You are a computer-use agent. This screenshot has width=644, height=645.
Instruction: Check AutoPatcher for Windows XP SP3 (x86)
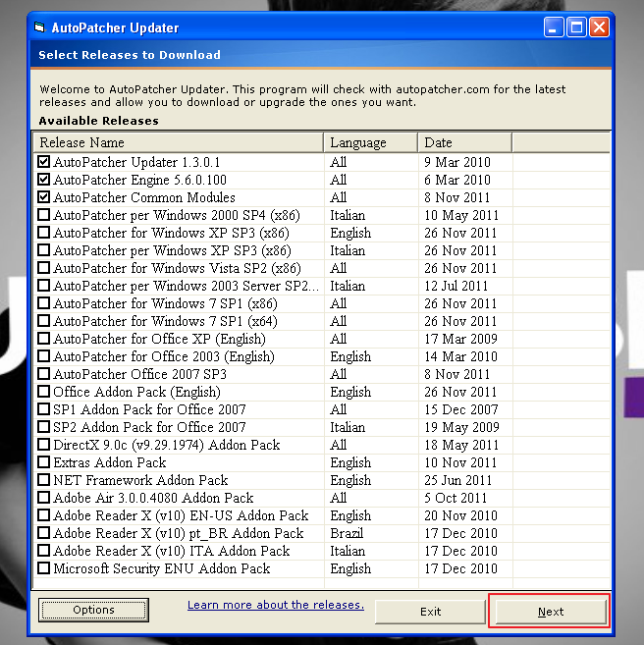point(43,233)
